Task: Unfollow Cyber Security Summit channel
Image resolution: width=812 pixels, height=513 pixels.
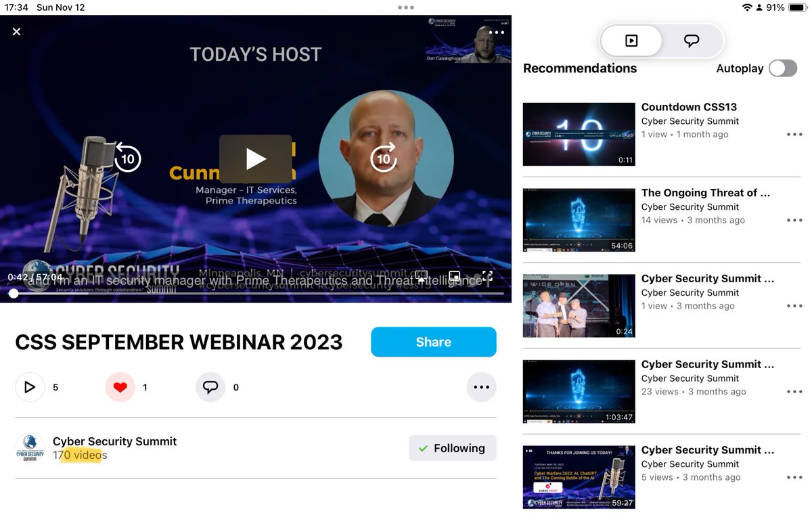Action: coord(452,448)
